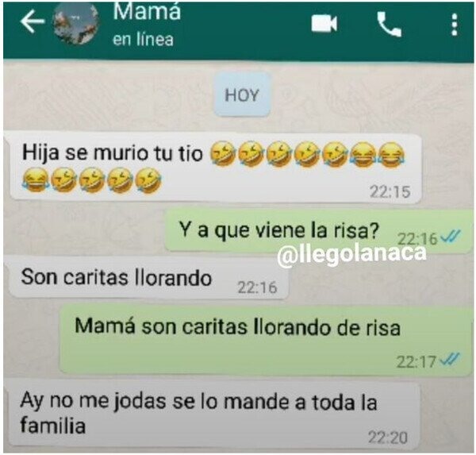
Task: Tap the tears-of-joy emoji at second line start
Action: pos(35,180)
